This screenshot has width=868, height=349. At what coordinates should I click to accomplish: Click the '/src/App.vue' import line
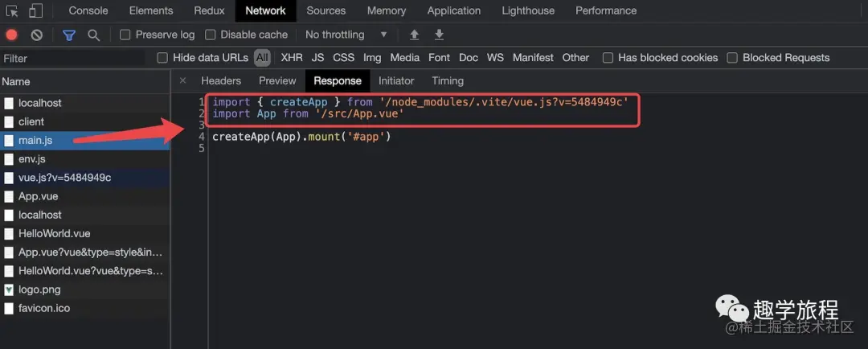[309, 113]
